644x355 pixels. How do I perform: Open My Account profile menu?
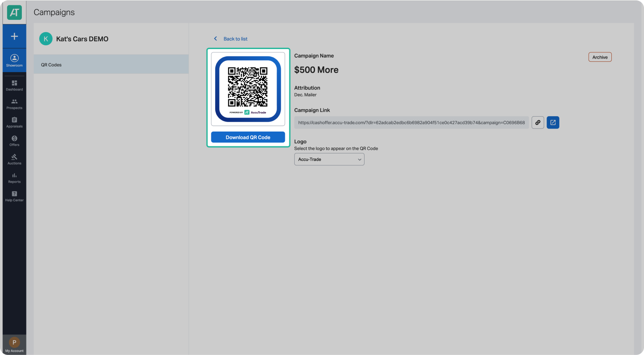coord(14,345)
